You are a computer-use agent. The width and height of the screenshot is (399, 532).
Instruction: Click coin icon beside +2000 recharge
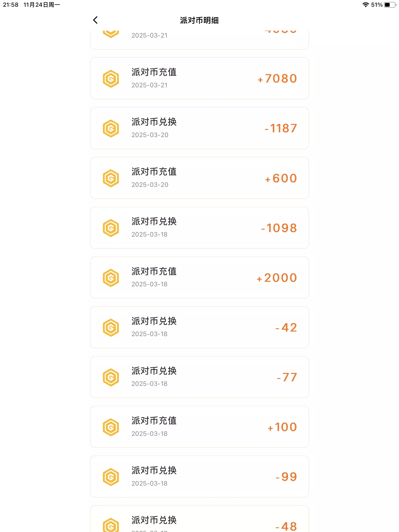111,278
